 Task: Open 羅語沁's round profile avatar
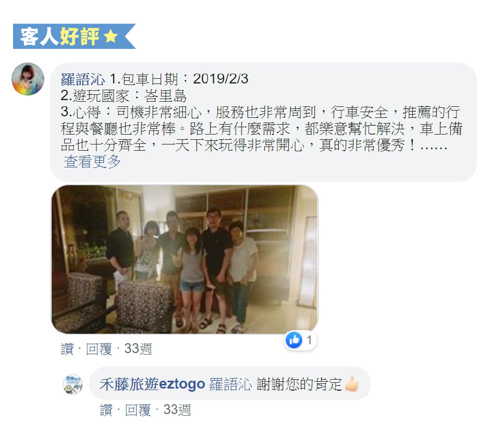click(x=28, y=79)
